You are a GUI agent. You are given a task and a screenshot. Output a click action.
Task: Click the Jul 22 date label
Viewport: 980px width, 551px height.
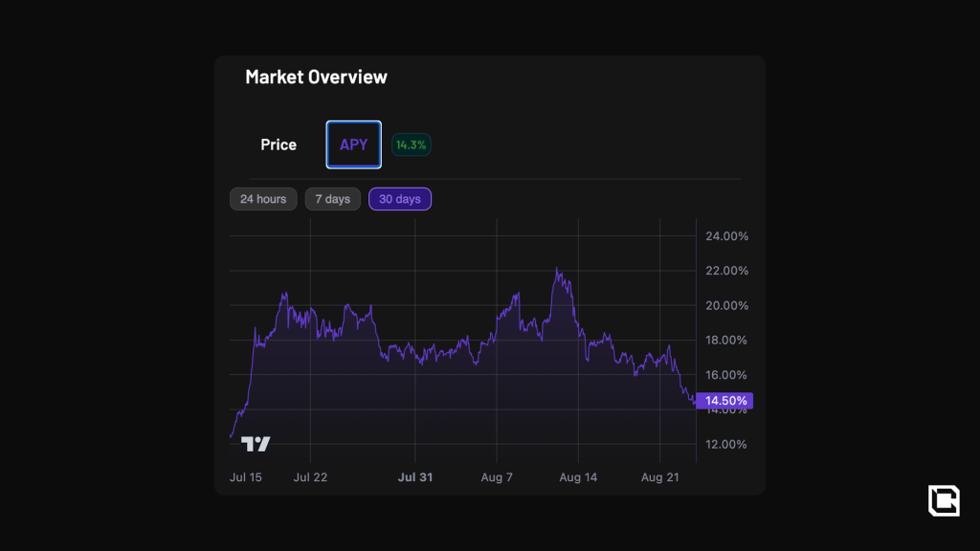click(310, 476)
